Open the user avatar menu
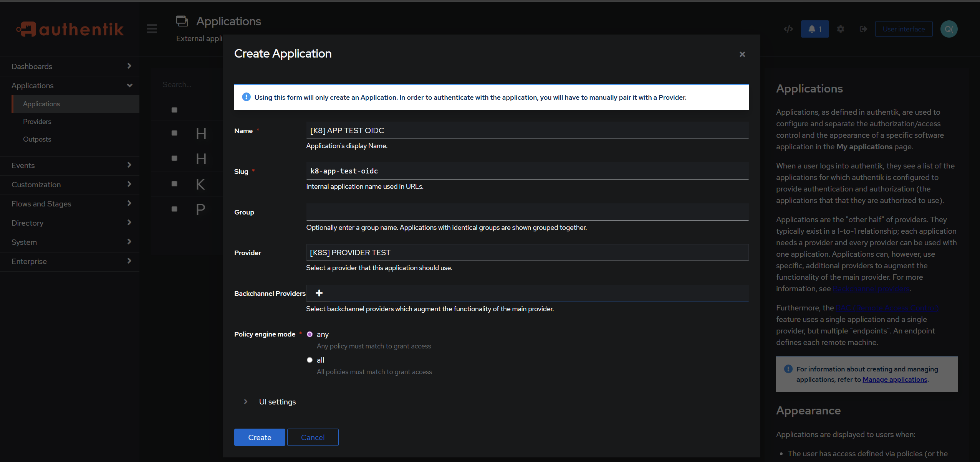Viewport: 980px width, 462px height. coord(949,29)
